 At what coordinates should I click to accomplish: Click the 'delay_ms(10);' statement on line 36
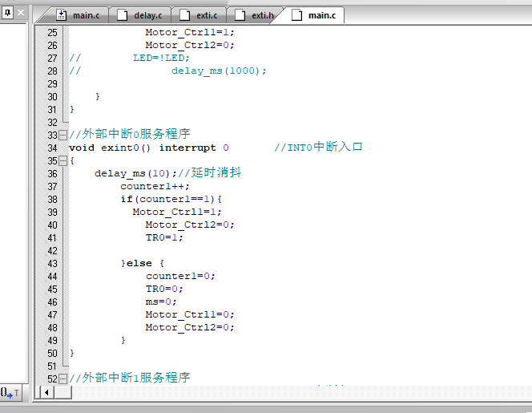135,173
